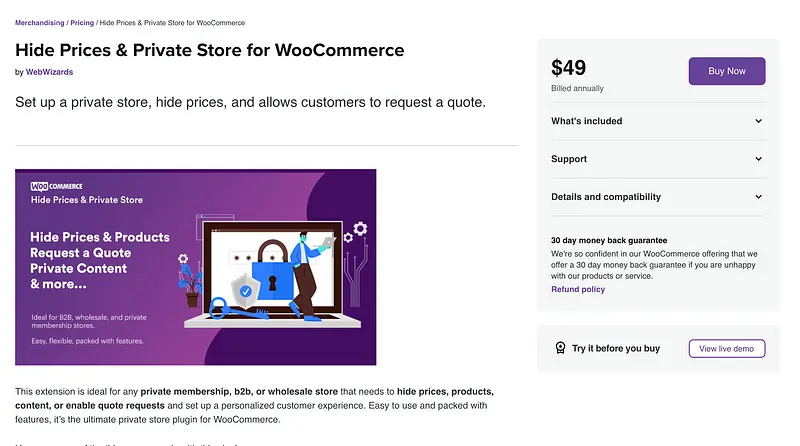Open the Details and compatibility chevron

758,197
